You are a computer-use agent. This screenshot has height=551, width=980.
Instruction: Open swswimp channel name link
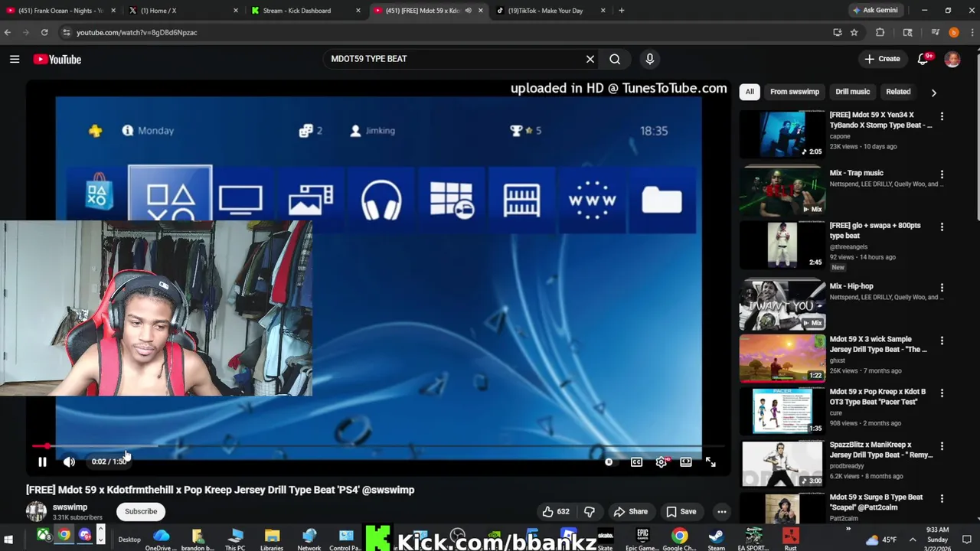(x=70, y=507)
